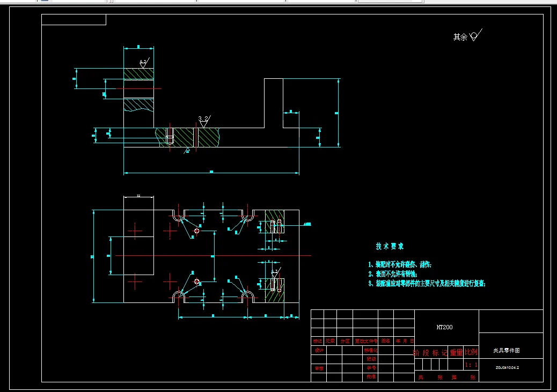Pick the lower small hole circle in plan view
The width and height of the screenshot is (557, 392).
pyautogui.click(x=197, y=282)
